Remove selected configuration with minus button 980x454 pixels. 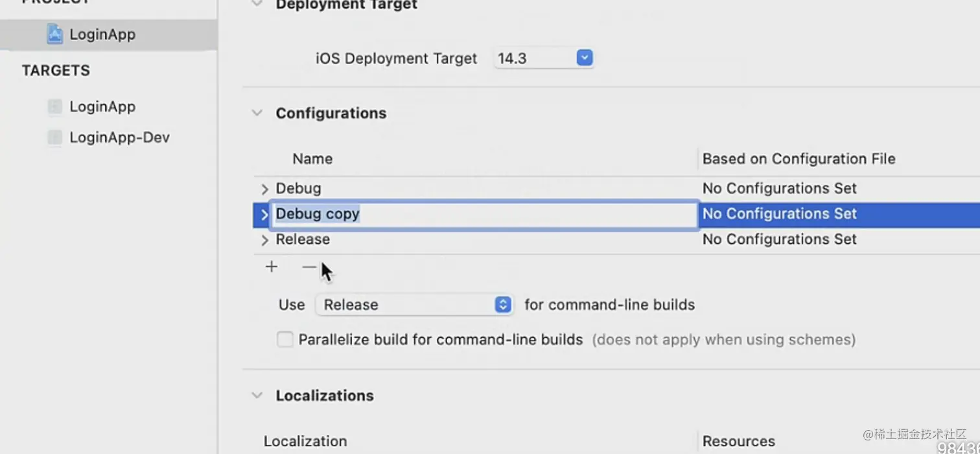point(309,267)
